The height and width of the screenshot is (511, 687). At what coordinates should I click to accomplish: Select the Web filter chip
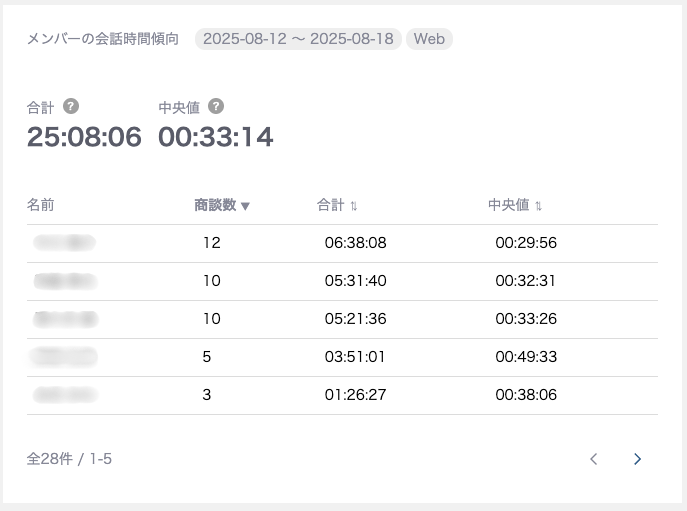pos(429,39)
